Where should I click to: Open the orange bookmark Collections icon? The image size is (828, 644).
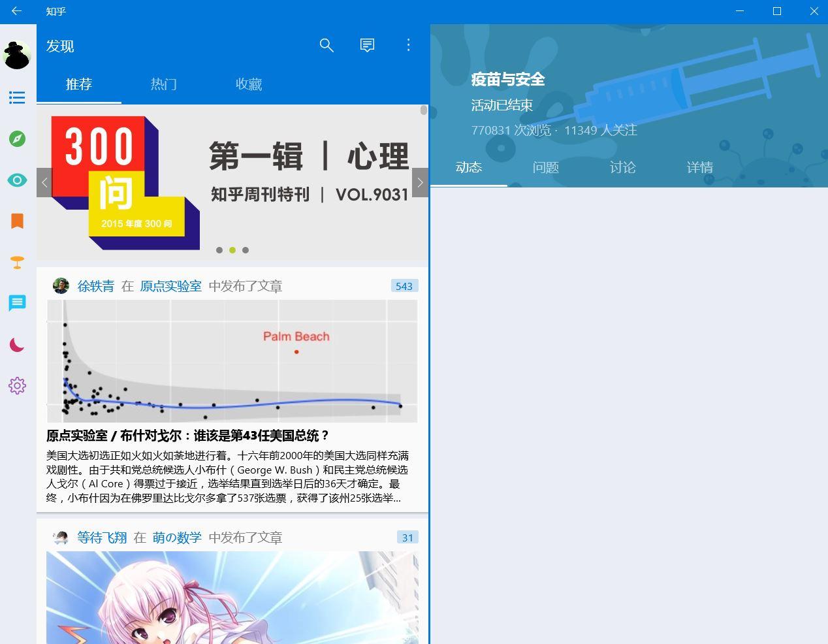tap(17, 221)
